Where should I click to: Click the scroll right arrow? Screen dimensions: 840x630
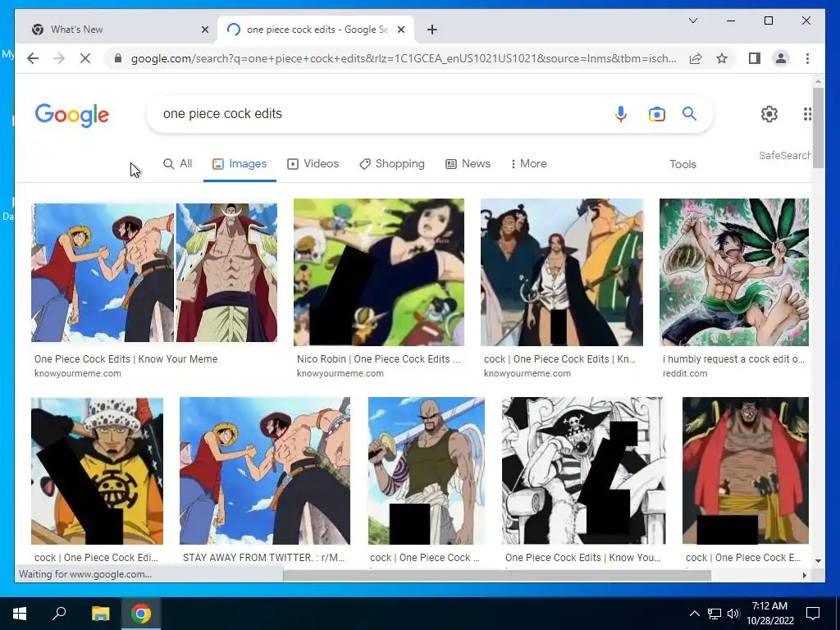[x=804, y=575]
